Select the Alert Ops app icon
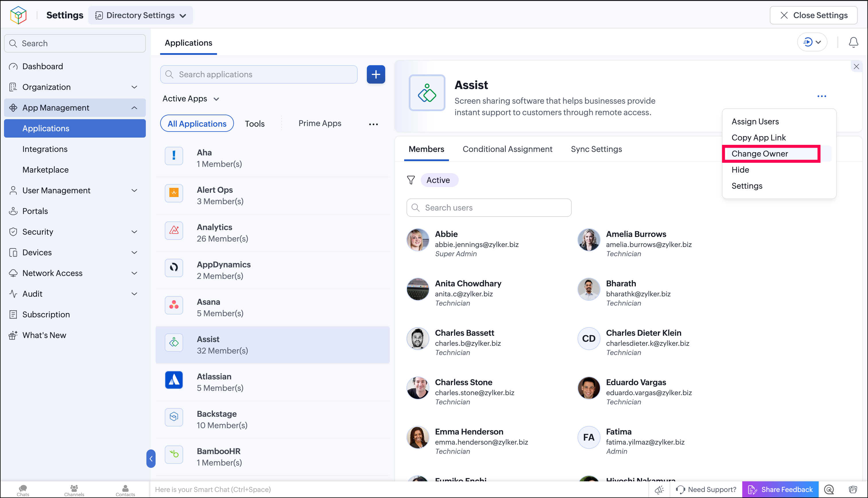868x498 pixels. coord(174,193)
